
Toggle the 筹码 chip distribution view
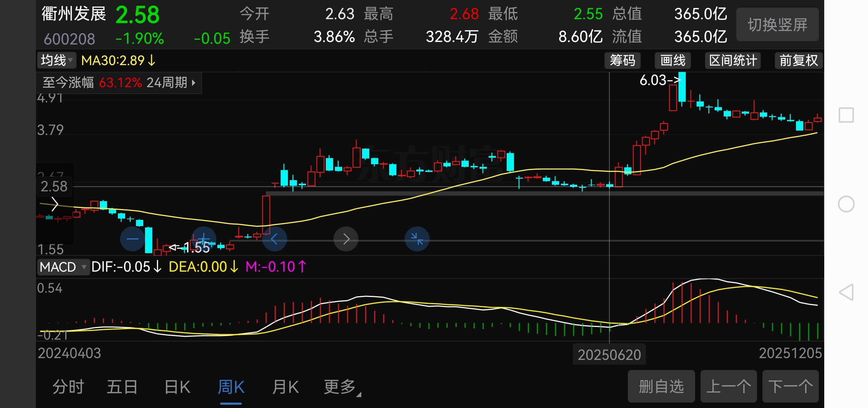click(622, 60)
